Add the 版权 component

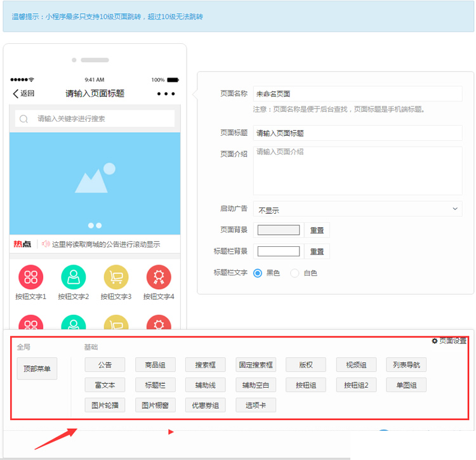[306, 365]
